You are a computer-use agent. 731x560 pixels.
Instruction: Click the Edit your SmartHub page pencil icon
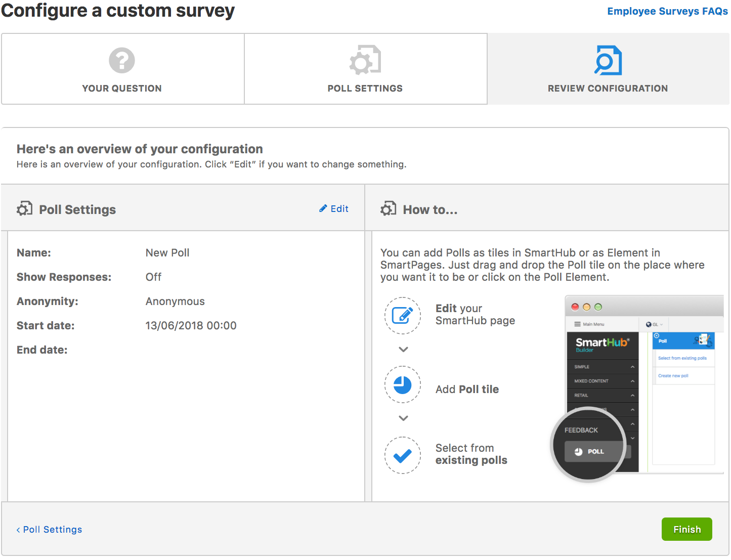(x=403, y=316)
